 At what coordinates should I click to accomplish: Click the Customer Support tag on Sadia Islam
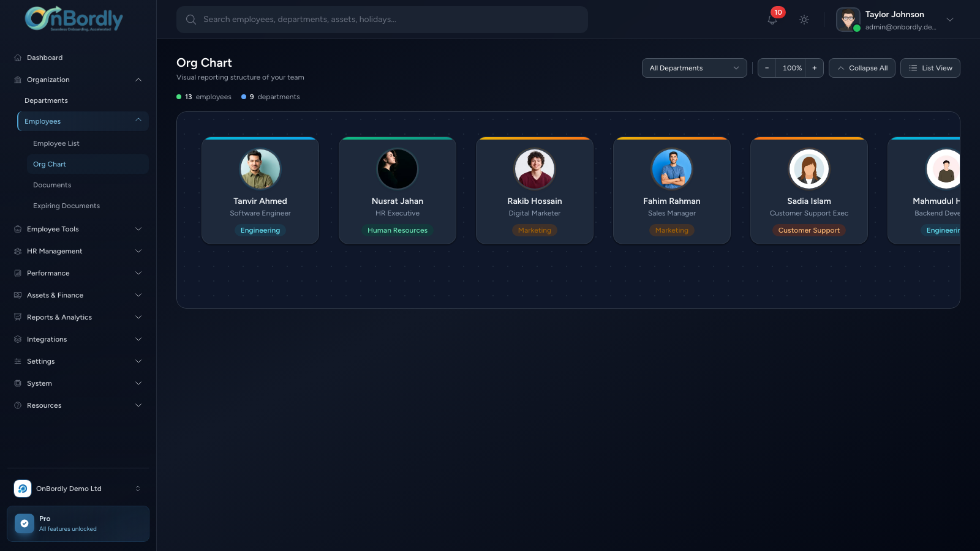click(x=809, y=230)
